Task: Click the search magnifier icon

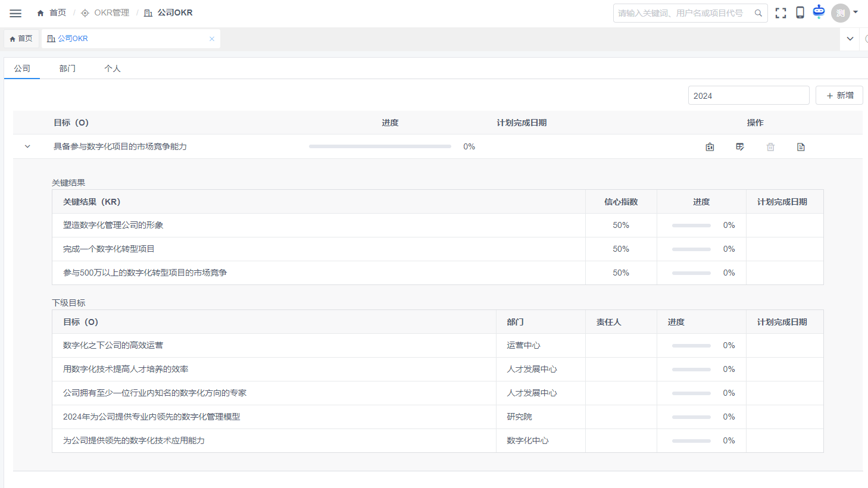Action: (x=758, y=13)
